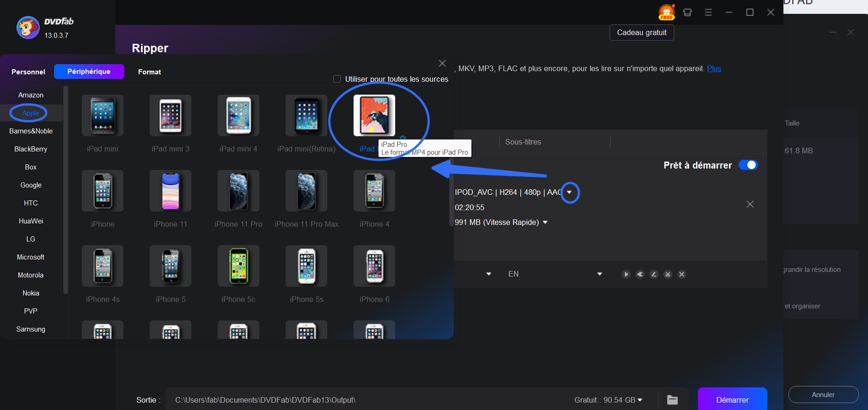Select the iPad Pro device profile
The image size is (868, 410).
374,115
